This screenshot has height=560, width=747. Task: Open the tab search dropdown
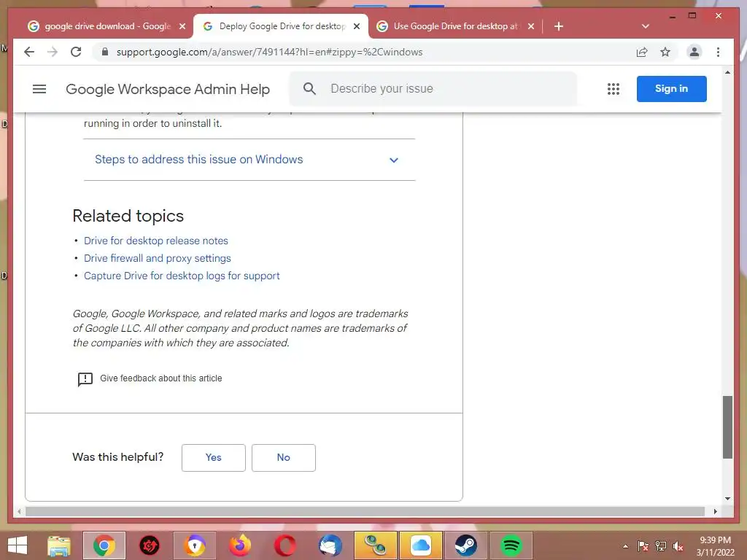click(645, 26)
